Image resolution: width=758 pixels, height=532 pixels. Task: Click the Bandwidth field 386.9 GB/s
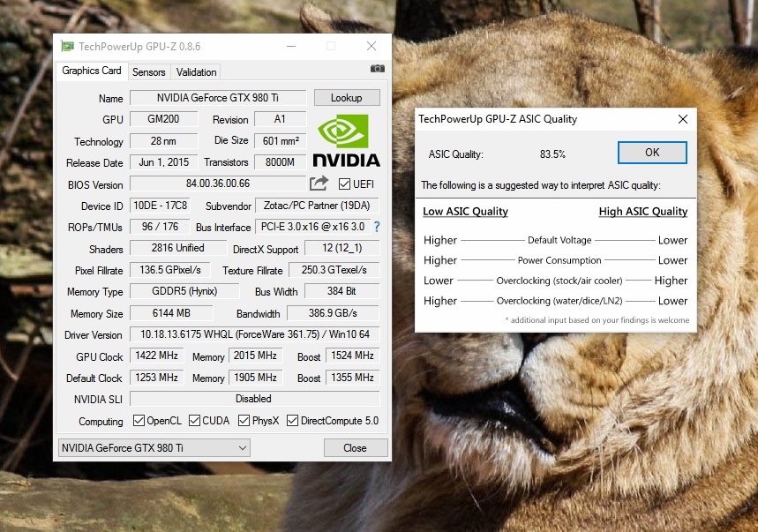[333, 313]
